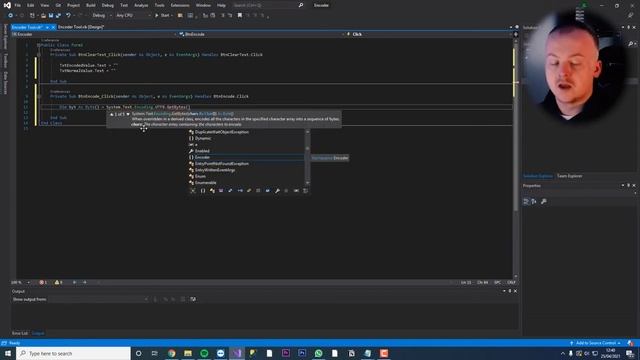Open WhatsApp from the taskbar
Screen dimensions: 640x360
(318, 353)
